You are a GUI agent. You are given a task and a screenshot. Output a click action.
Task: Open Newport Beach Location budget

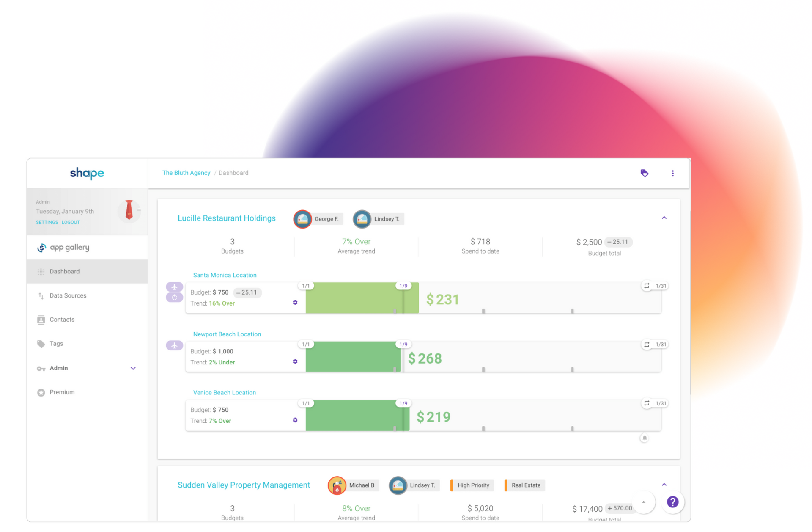pyautogui.click(x=227, y=334)
